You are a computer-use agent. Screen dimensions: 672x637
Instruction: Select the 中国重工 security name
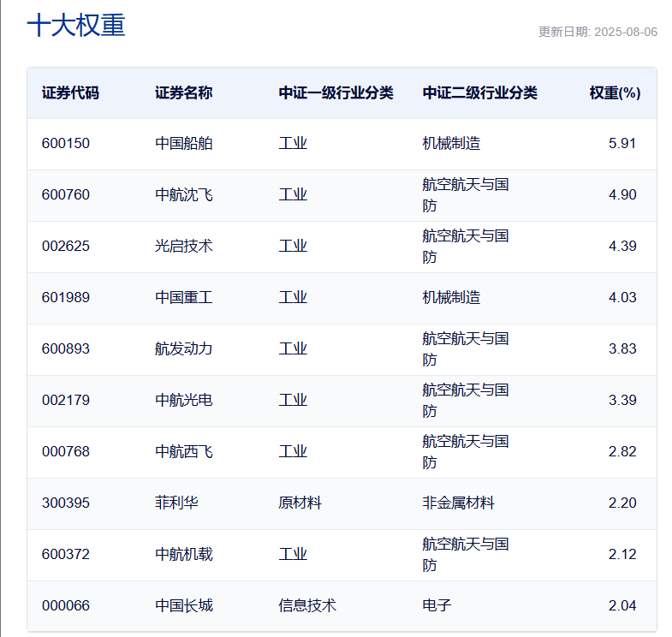(183, 297)
